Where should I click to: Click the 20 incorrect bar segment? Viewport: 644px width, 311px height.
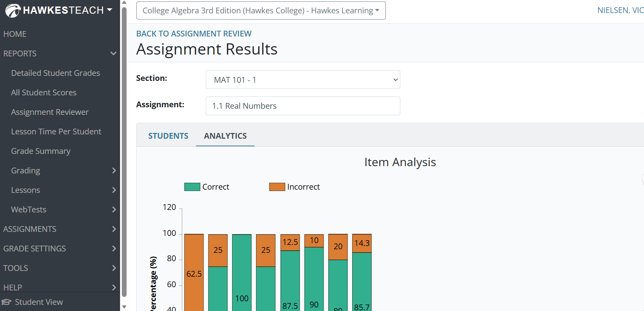tap(338, 247)
